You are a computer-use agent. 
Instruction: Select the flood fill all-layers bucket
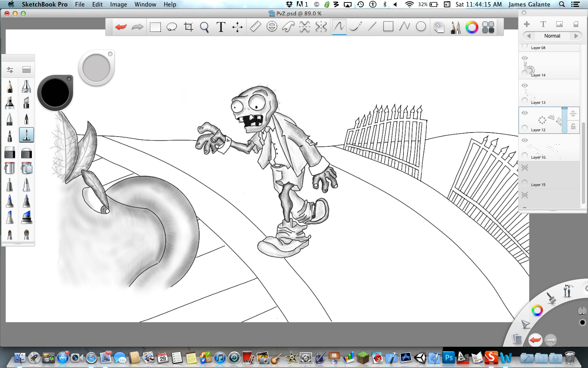tap(27, 168)
